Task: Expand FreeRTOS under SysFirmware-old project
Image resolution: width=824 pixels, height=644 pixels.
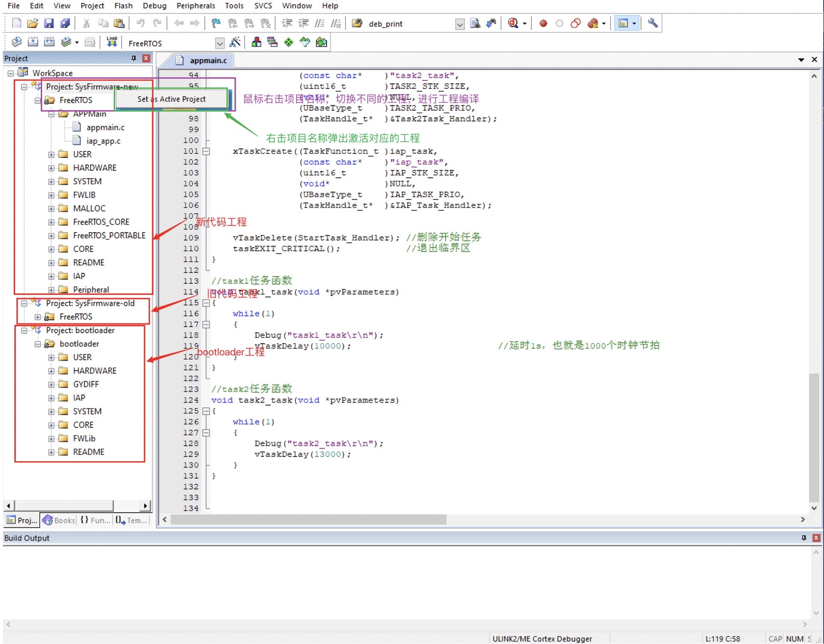Action: tap(38, 317)
